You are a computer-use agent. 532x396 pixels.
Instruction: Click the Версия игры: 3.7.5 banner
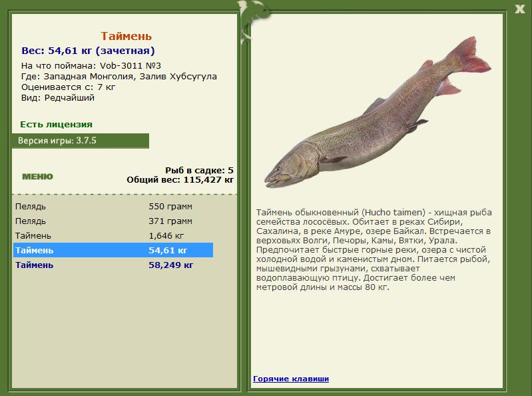click(81, 141)
